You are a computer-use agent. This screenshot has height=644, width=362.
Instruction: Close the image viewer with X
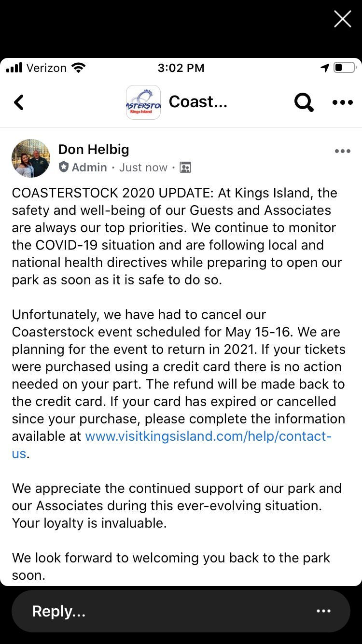click(x=343, y=19)
